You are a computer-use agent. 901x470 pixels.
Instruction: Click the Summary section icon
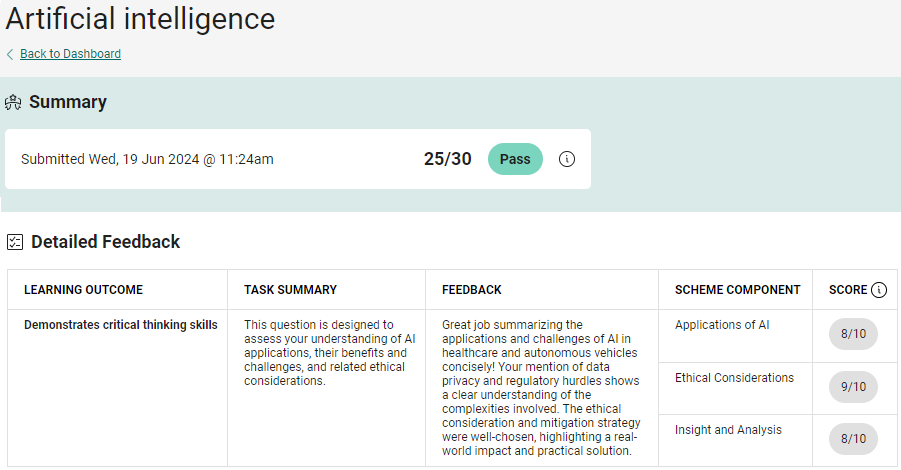[14, 102]
